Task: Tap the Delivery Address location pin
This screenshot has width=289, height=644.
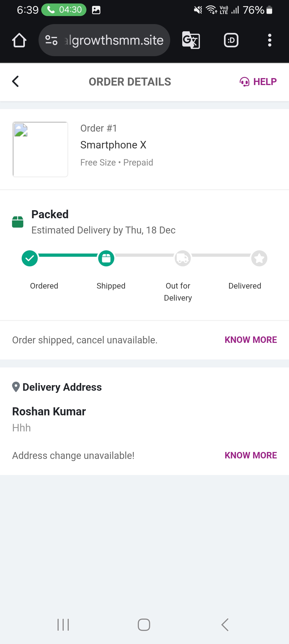Action: 16,387
